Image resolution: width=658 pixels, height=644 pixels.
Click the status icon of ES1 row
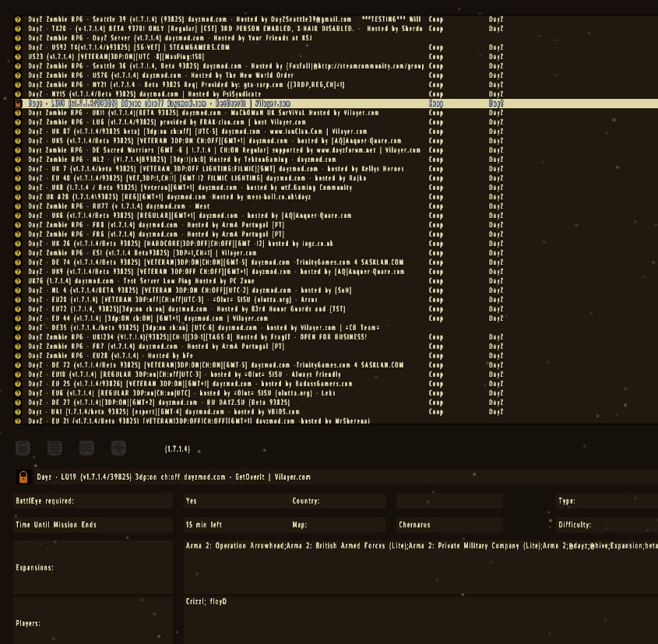coord(18,253)
